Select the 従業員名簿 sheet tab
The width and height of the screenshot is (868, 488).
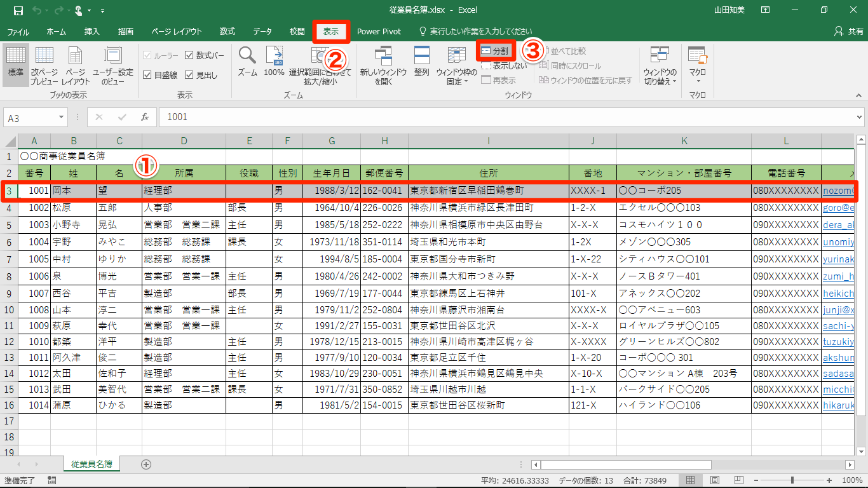[92, 464]
